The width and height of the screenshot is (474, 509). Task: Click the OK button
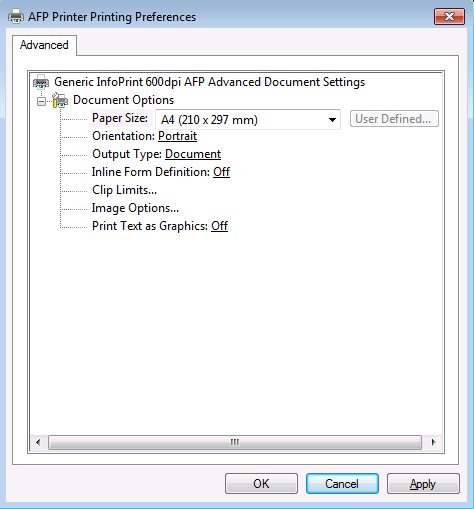tap(261, 484)
